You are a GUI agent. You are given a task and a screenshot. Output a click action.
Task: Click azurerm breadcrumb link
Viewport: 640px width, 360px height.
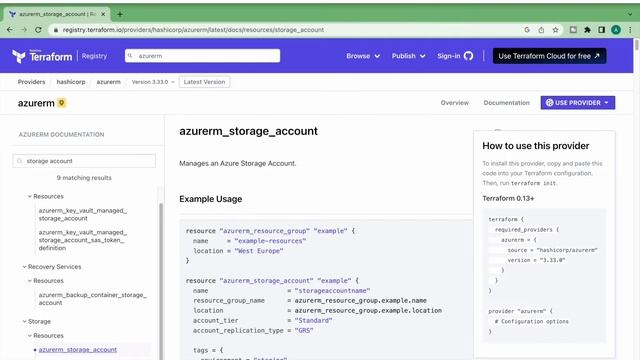coord(109,82)
